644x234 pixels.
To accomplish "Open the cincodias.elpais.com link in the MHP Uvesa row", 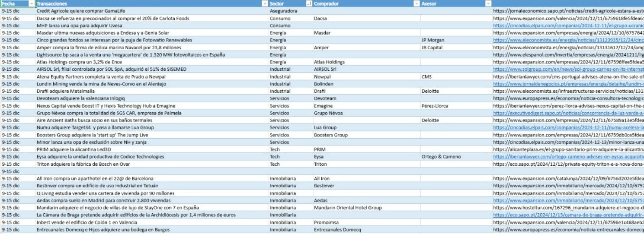I will pos(568,25).
